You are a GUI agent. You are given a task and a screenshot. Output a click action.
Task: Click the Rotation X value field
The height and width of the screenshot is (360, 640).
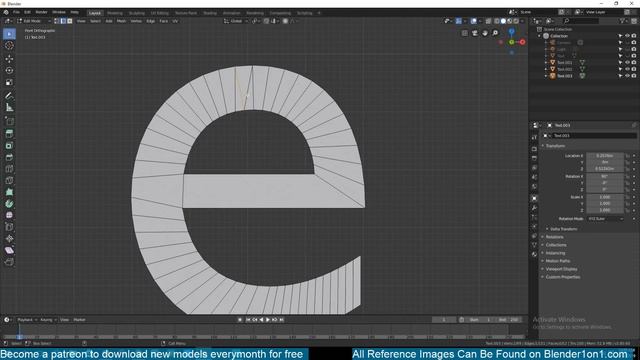tap(604, 177)
